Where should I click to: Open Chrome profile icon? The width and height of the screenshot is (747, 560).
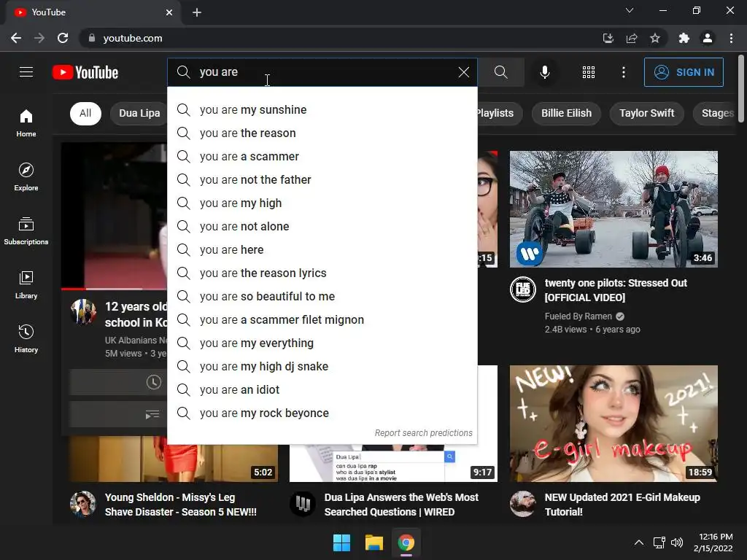pyautogui.click(x=708, y=38)
